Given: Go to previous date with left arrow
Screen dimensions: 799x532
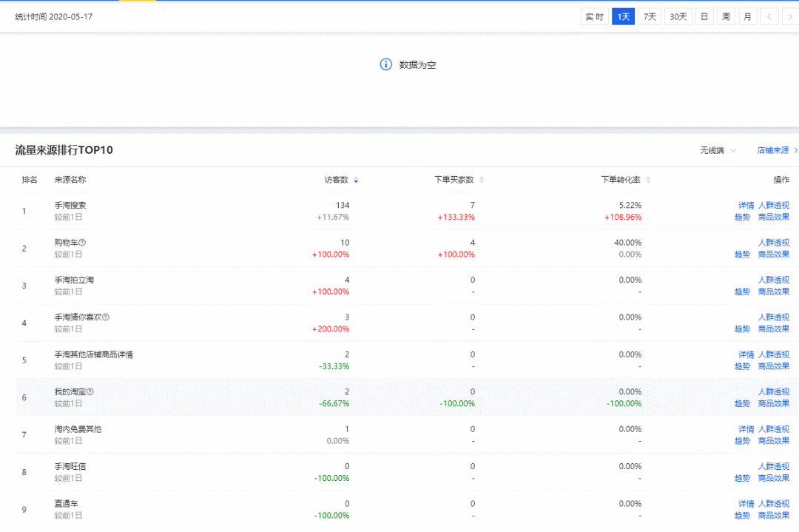Looking at the screenshot, I should (x=769, y=16).
